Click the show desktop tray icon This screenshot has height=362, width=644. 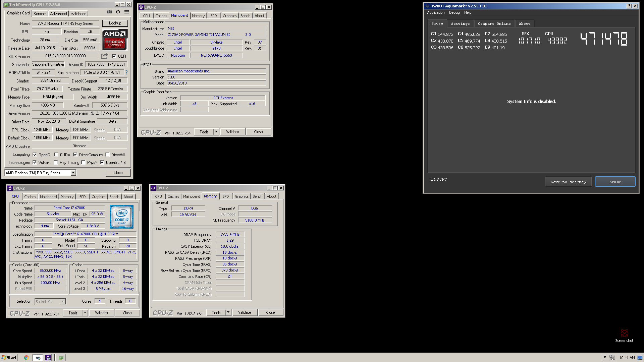[x=640, y=358]
